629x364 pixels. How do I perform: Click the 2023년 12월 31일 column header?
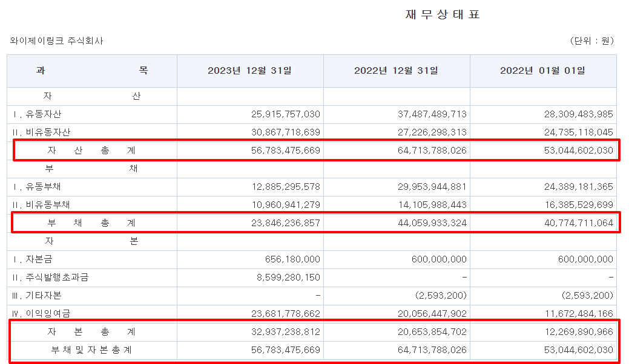(250, 71)
